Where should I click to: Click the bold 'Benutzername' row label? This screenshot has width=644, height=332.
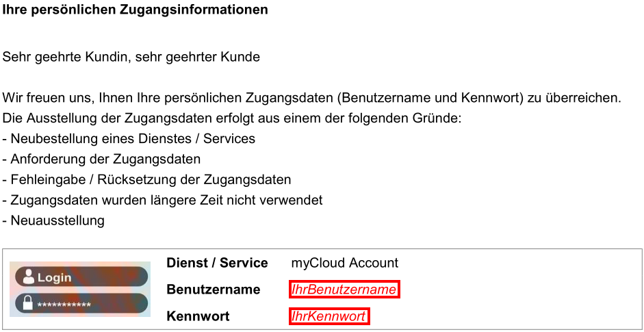213,290
